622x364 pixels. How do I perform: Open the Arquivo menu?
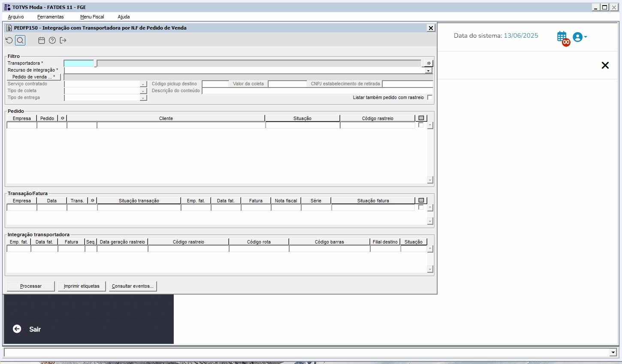[x=16, y=17]
